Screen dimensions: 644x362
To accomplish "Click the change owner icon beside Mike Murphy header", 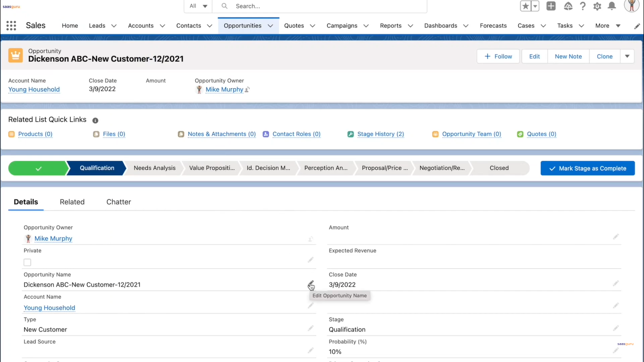I will pos(248,90).
